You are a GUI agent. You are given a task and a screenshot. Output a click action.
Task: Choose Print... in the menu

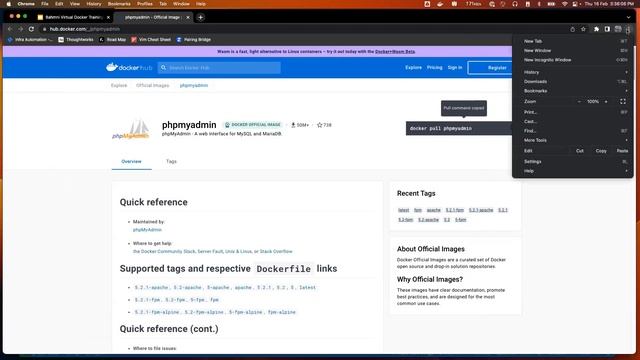[x=573, y=112]
